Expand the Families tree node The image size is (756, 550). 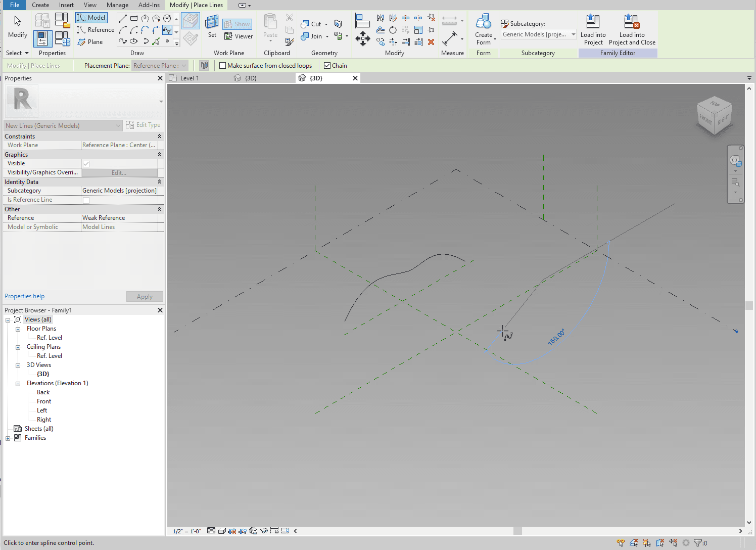click(x=8, y=438)
